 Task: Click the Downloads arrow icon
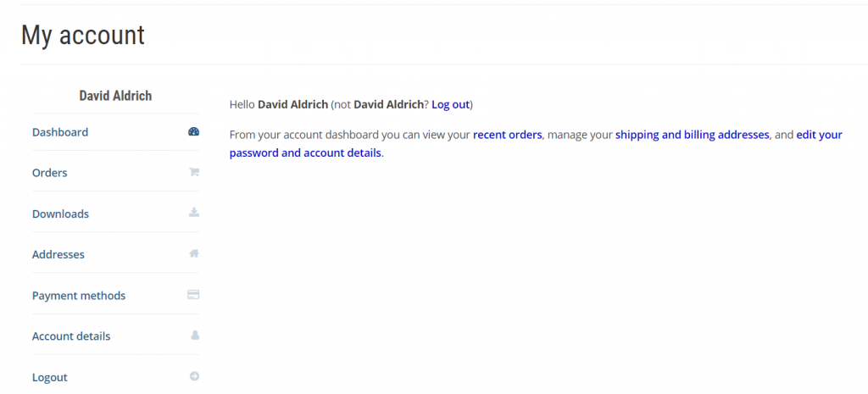pos(193,214)
